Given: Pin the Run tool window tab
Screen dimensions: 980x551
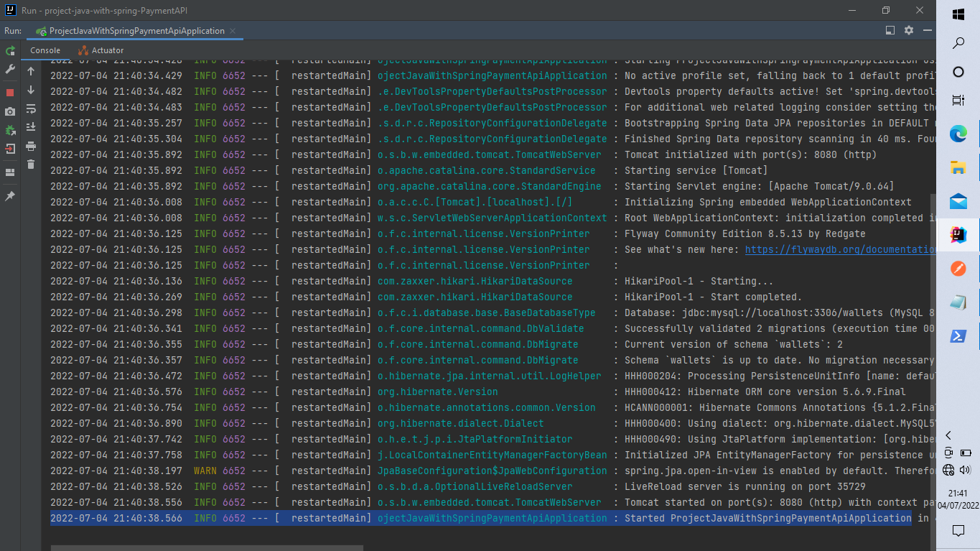Looking at the screenshot, I should (11, 196).
